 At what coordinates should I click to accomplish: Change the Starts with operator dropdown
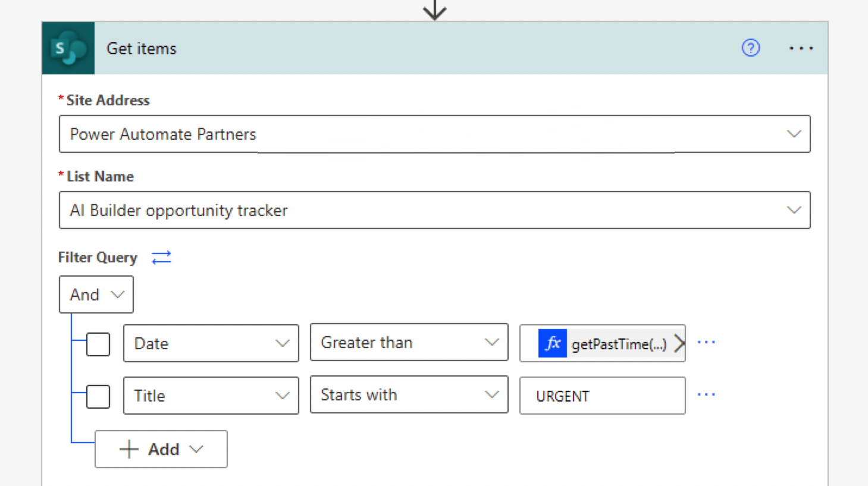click(x=409, y=395)
